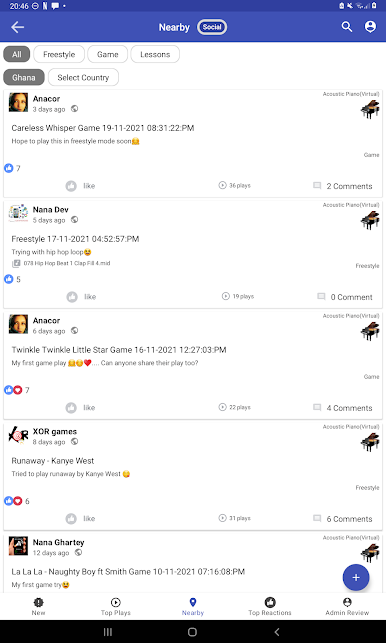Viewport: 386px width, 643px height.
Task: Tap the back arrow in header
Action: (x=18, y=27)
